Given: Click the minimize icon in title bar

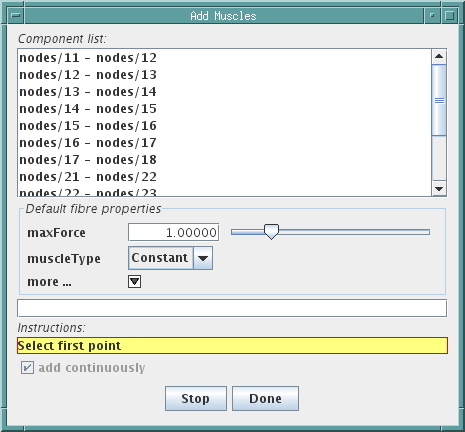Looking at the screenshot, I should [x=432, y=16].
